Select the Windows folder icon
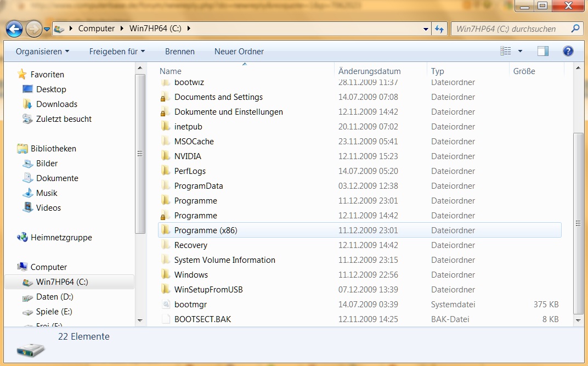The image size is (588, 366). coord(166,274)
